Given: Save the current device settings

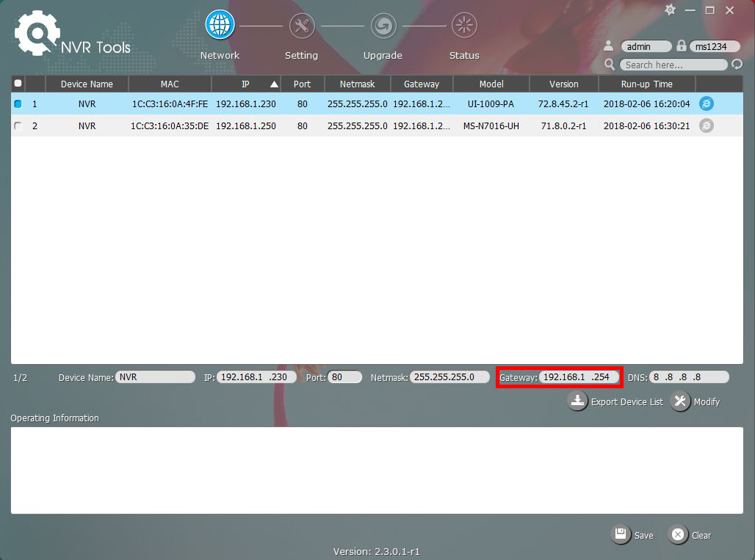Looking at the screenshot, I should click(x=632, y=535).
